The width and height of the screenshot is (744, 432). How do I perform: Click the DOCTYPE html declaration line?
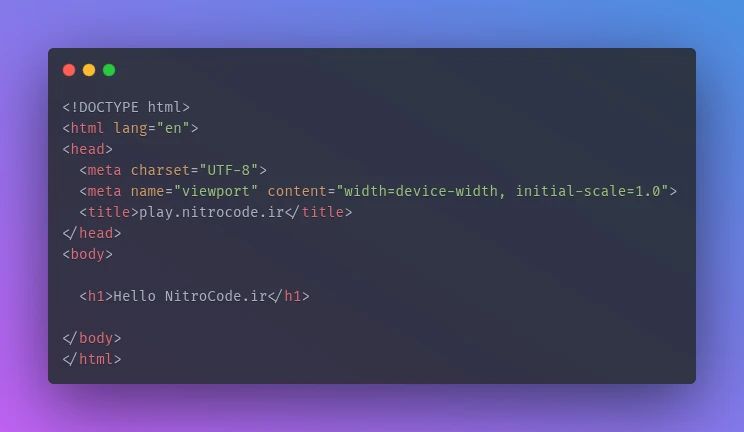pyautogui.click(x=126, y=107)
